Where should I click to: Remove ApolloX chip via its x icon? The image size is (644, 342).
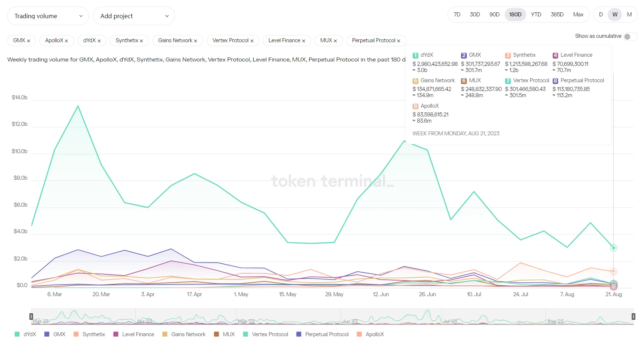(x=66, y=41)
